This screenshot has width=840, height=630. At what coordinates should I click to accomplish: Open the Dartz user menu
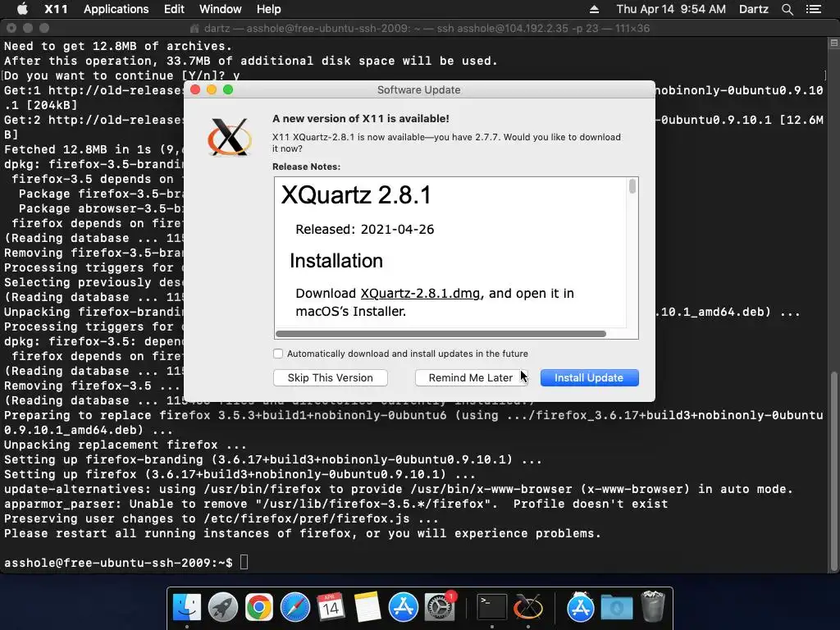tap(754, 9)
